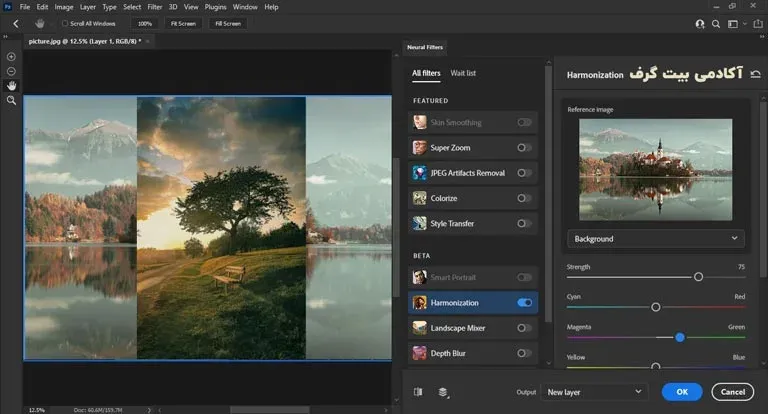Click the canvas horizontal scrollbar
768x414 pixels.
(x=269, y=410)
